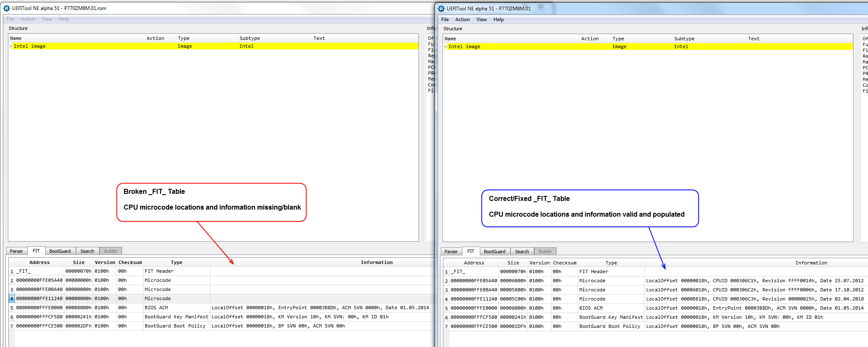Click the UEFITool gear icon in left window title
Viewport: 868px width, 347px height.
coord(7,8)
